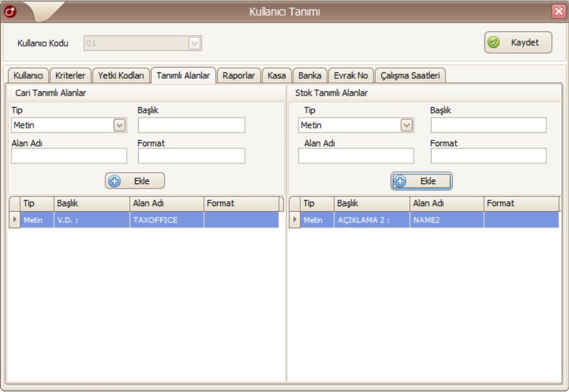Select the AÇIKLAMA 2 cell in Stok grid
Viewport: 569px width, 392px height.
371,220
